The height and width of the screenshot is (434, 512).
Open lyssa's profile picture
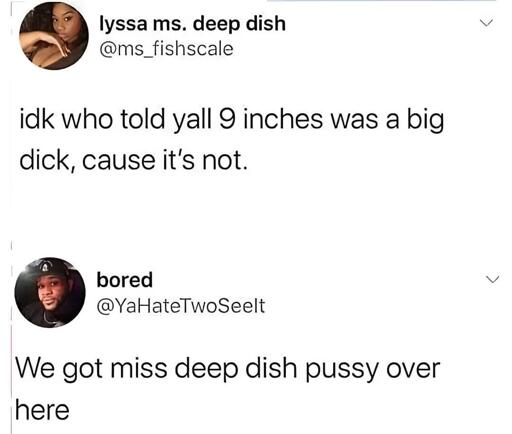pos(54,36)
